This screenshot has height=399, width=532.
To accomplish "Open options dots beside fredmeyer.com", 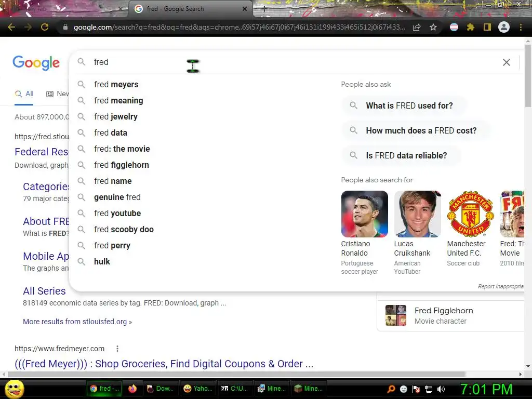I will pyautogui.click(x=117, y=349).
